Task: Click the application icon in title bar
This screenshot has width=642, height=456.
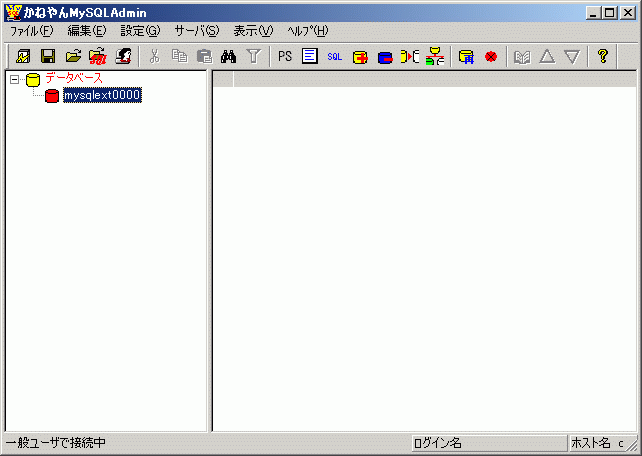Action: click(x=13, y=13)
